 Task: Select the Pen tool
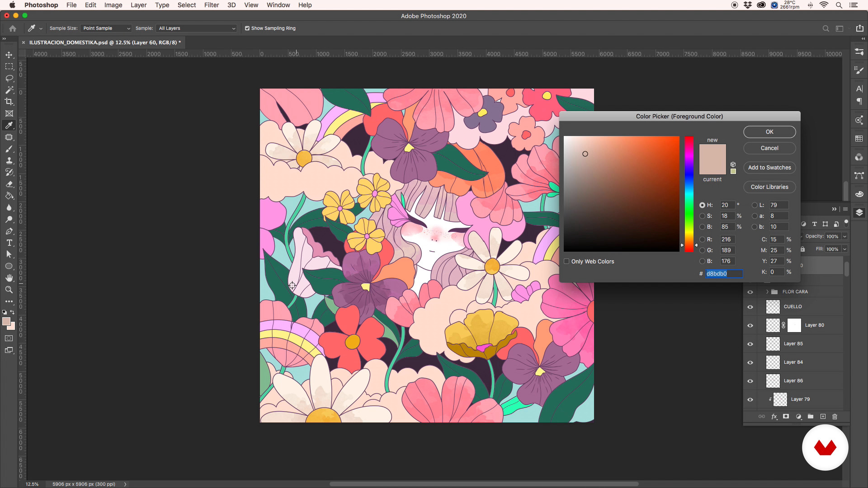coord(9,231)
